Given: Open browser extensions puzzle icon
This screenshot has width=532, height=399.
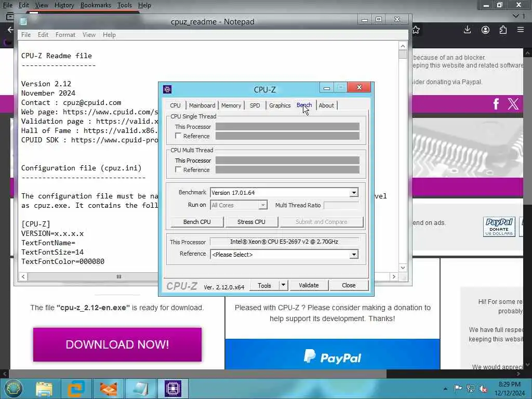Looking at the screenshot, I should pos(503,30).
